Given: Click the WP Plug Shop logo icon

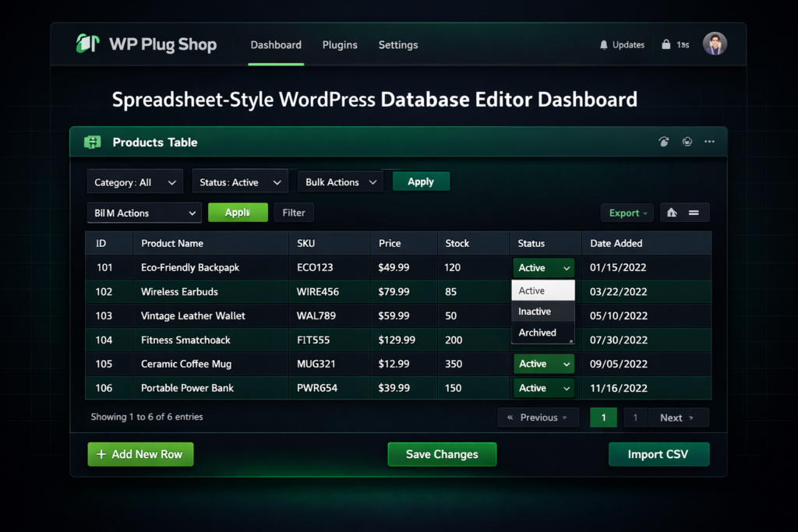Looking at the screenshot, I should 87,44.
